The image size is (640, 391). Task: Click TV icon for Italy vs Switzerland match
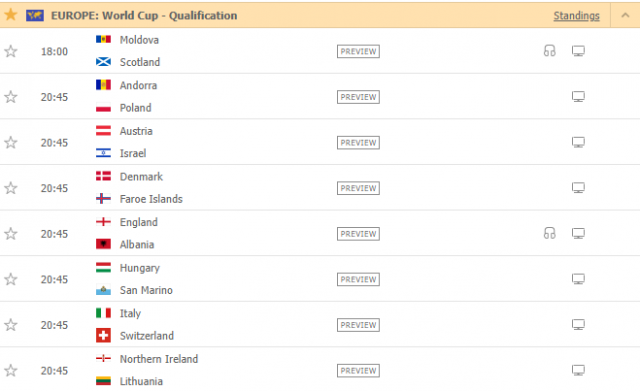click(578, 325)
